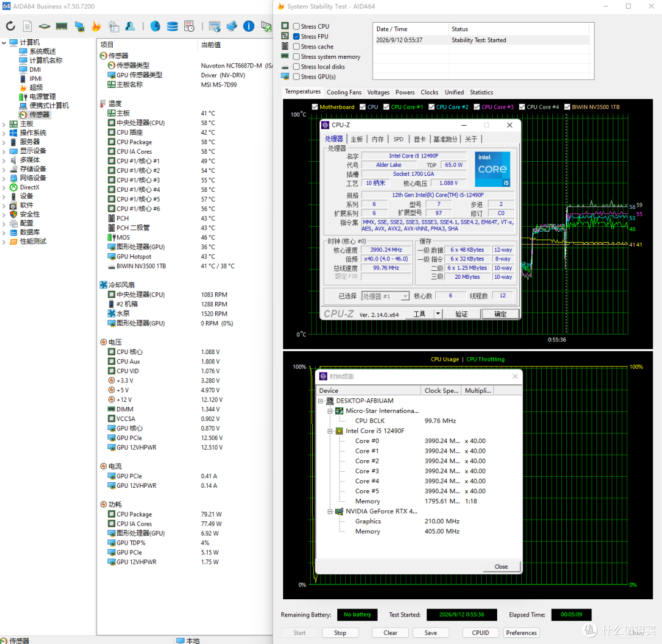662x644 pixels.
Task: Click the Device column header
Action: click(x=368, y=390)
